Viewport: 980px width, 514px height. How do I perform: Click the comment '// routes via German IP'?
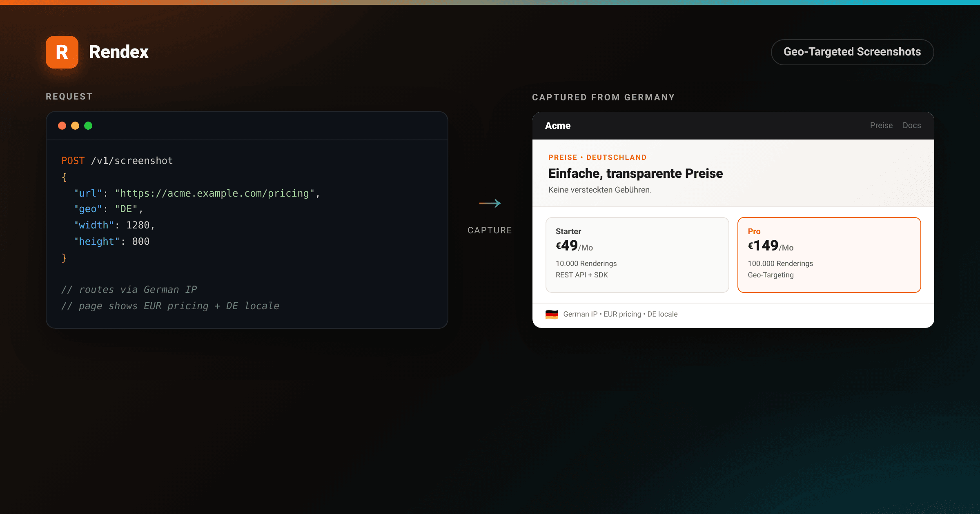pyautogui.click(x=129, y=290)
